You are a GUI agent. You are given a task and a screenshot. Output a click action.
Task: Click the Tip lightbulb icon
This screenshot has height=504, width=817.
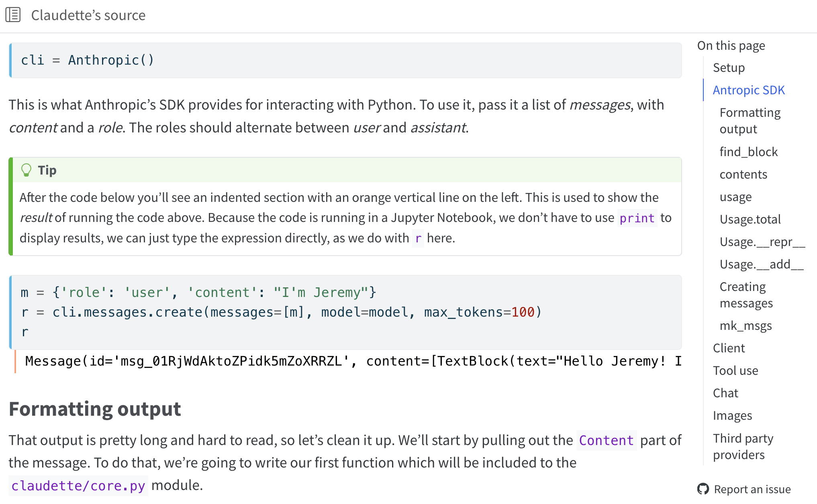[x=26, y=170]
